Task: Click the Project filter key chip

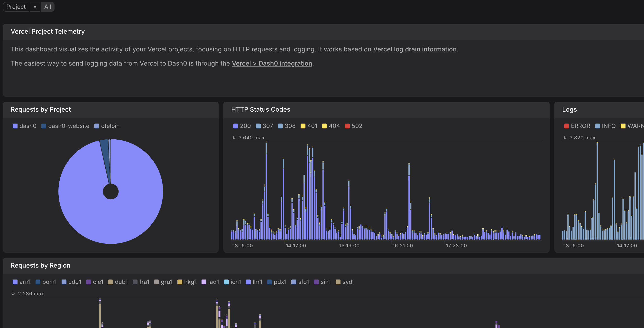Action: click(x=16, y=7)
